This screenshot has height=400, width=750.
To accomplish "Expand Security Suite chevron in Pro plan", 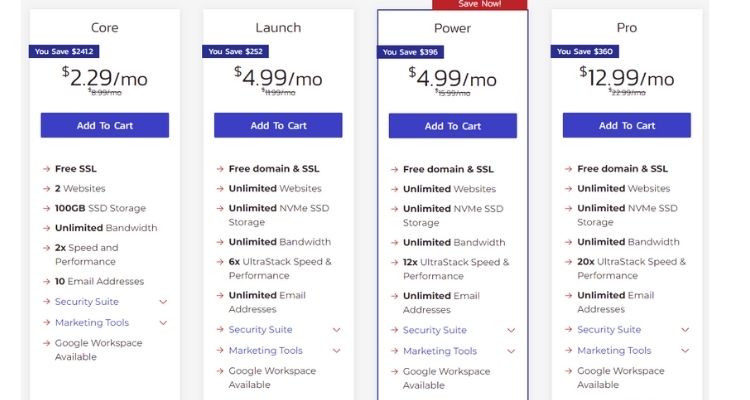I will (x=685, y=330).
